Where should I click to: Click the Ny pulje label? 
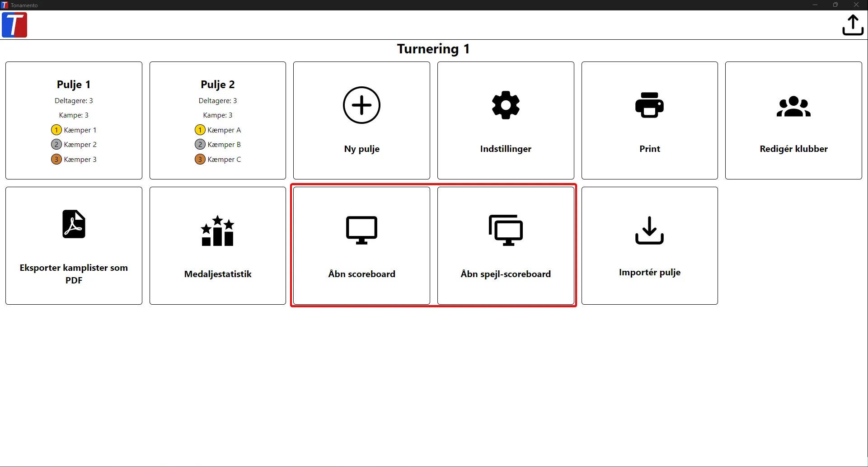click(x=361, y=149)
